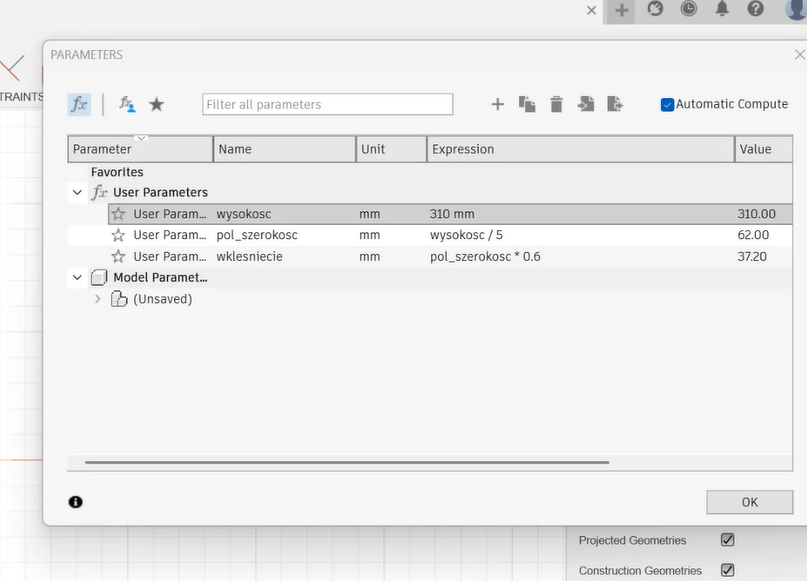Show favorites-only star filter in toolbar

(x=156, y=104)
